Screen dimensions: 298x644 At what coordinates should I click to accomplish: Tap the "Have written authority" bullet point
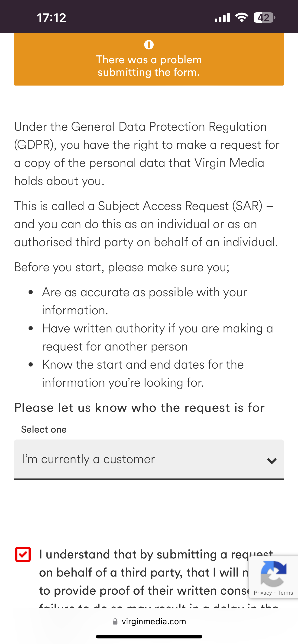tap(157, 337)
